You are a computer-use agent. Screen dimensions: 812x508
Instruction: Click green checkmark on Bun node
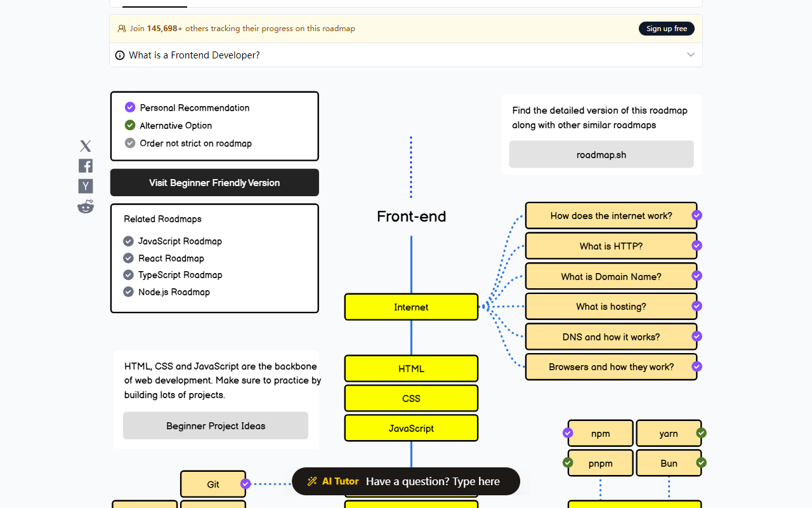coord(701,463)
